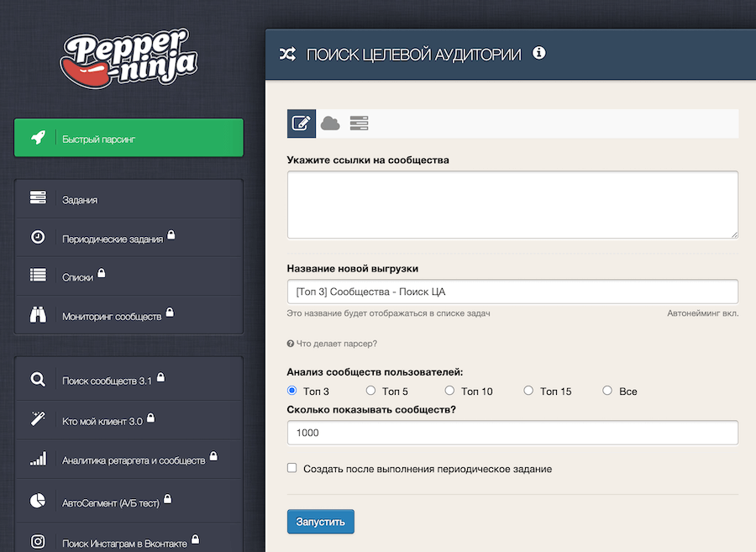Open Мониторинг сообществ menu item
Image resolution: width=756 pixels, height=552 pixels.
click(x=129, y=315)
